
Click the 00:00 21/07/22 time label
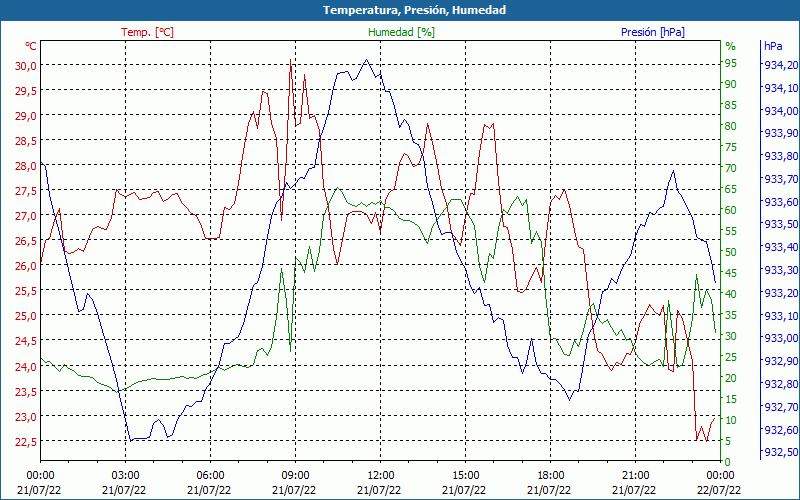(x=39, y=482)
